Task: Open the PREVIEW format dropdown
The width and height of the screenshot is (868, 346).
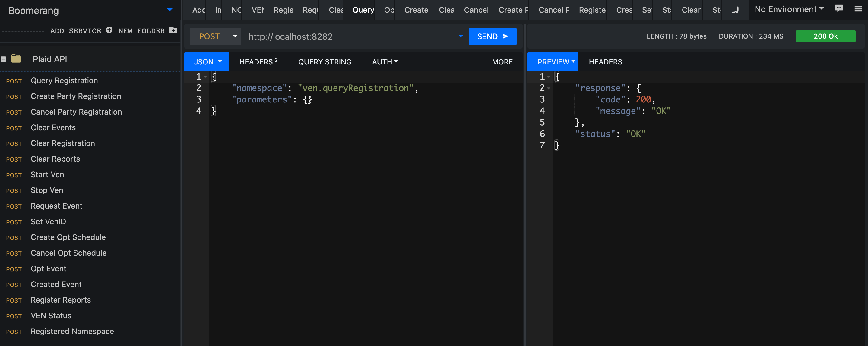Action: click(x=553, y=61)
